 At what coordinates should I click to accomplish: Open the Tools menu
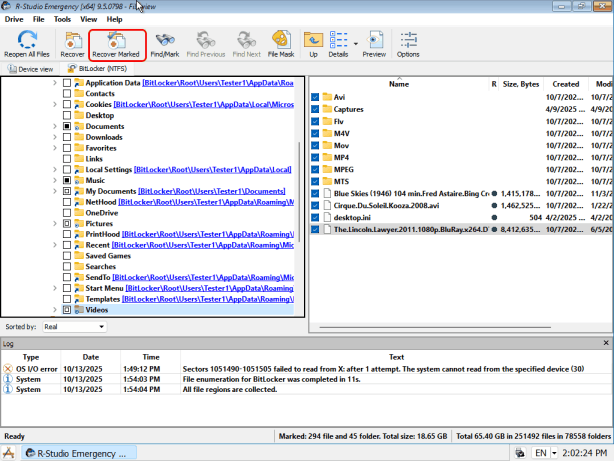click(62, 19)
